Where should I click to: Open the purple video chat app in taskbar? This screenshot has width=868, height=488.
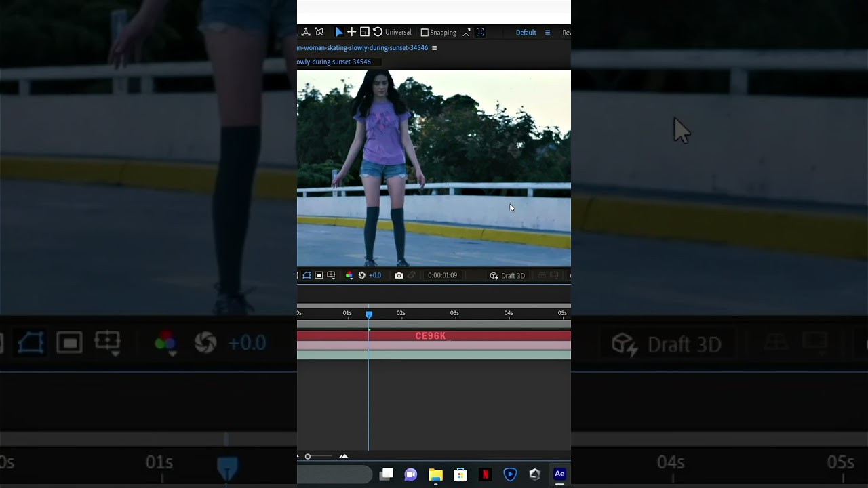(x=410, y=474)
